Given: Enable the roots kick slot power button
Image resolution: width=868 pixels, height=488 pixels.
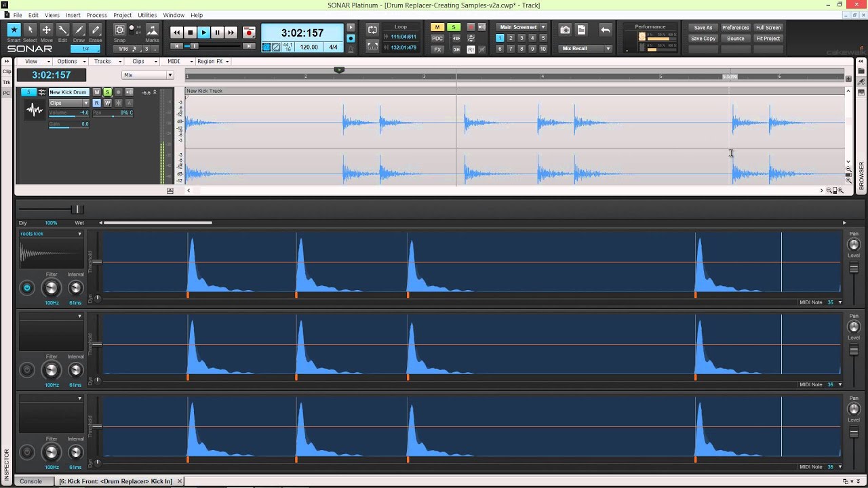Looking at the screenshot, I should 27,288.
